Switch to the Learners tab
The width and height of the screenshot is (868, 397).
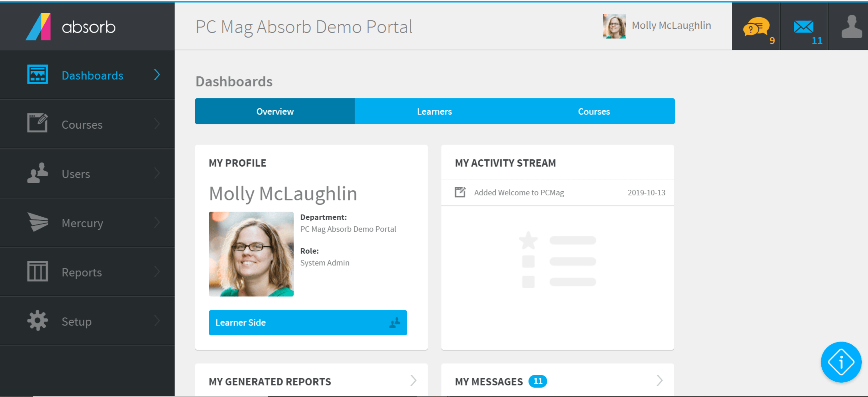coord(434,111)
